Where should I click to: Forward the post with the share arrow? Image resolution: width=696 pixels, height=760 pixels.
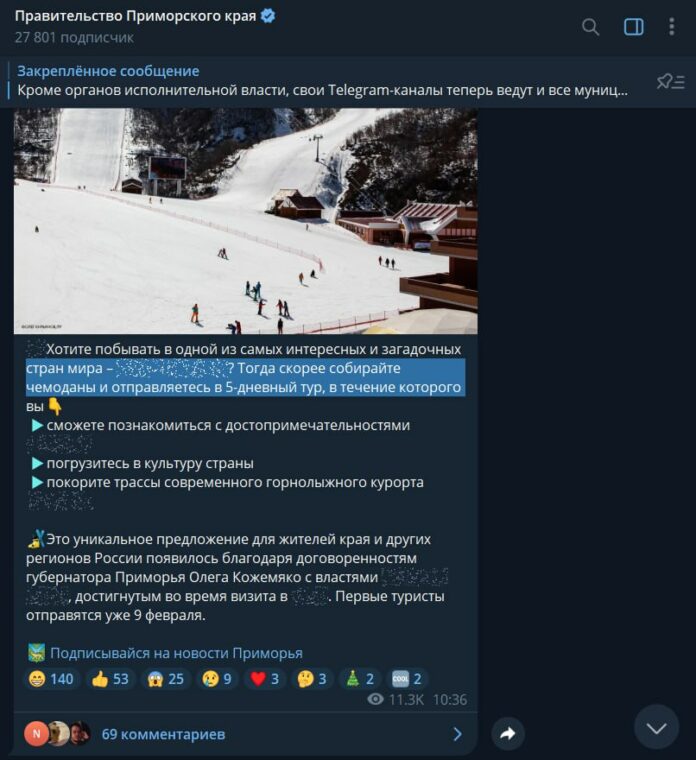(x=507, y=733)
